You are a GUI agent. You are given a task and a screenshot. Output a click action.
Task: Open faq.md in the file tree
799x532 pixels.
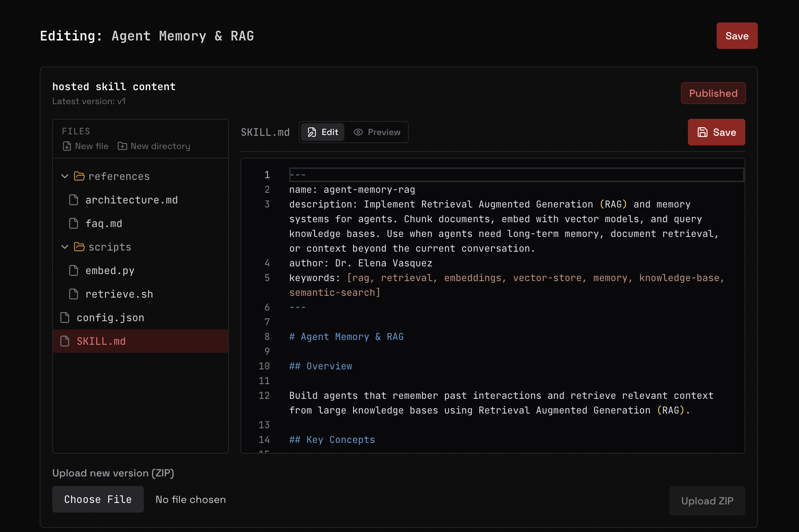tap(104, 224)
